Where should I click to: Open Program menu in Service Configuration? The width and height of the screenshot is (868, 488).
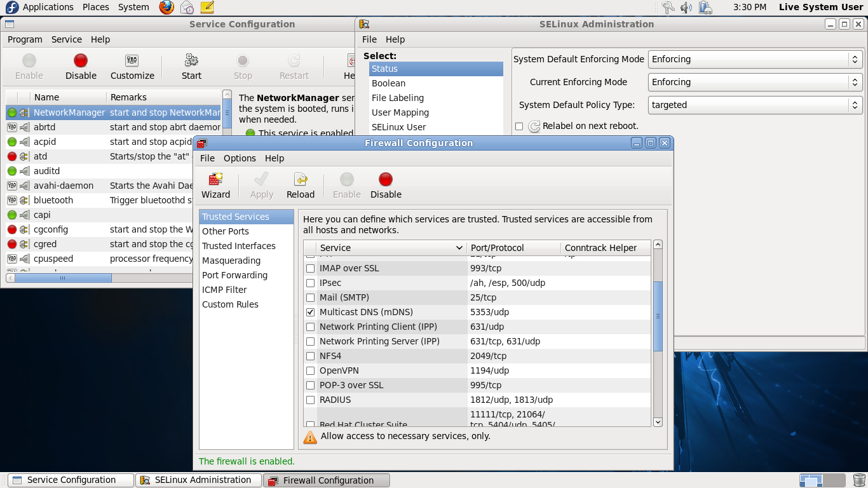pyautogui.click(x=25, y=39)
